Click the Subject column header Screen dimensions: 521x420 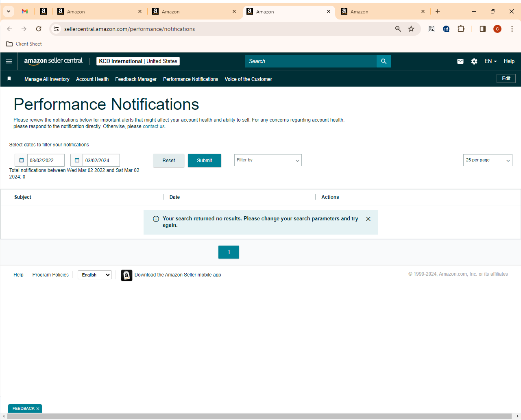[x=23, y=197]
